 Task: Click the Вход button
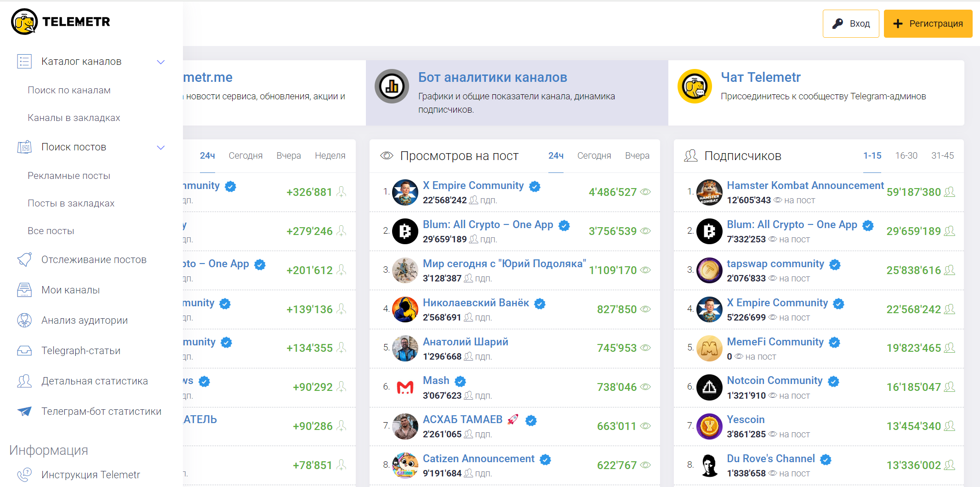pos(851,23)
